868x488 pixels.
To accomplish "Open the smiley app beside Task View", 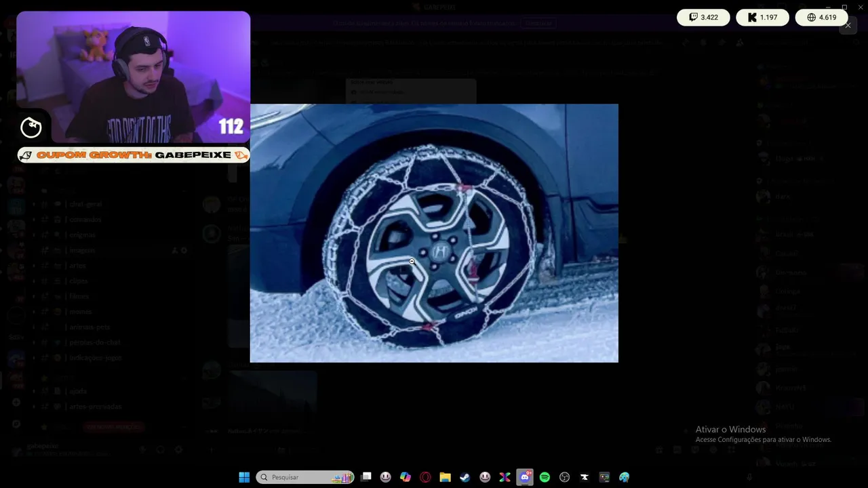I will [x=386, y=477].
